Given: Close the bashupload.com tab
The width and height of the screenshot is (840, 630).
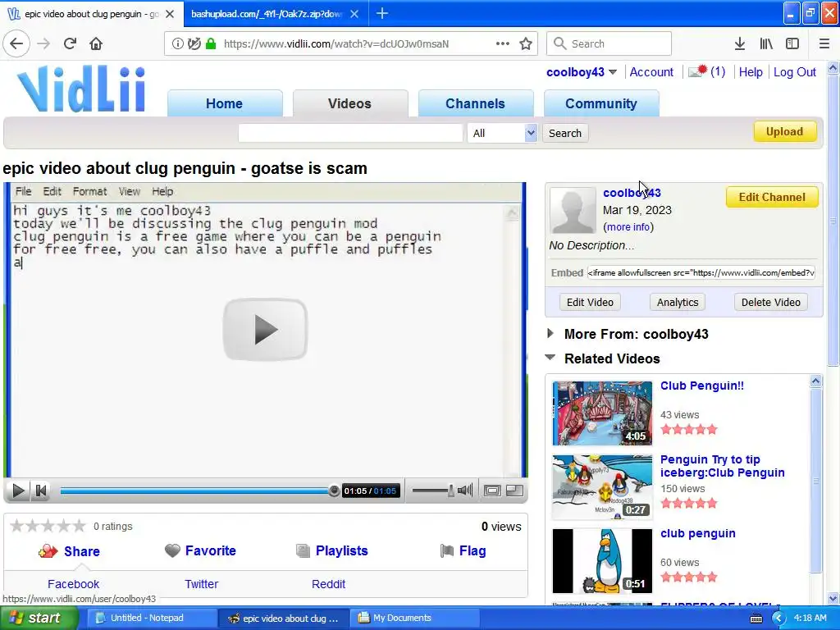Looking at the screenshot, I should pos(354,14).
